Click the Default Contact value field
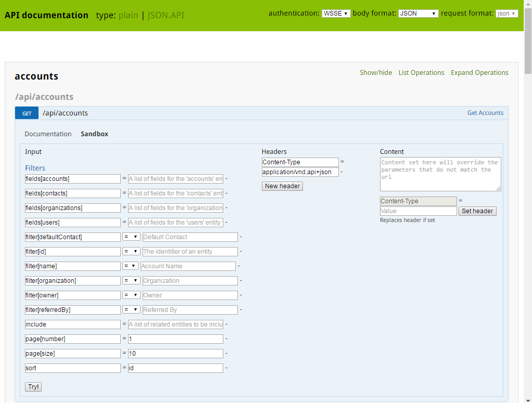532x403 pixels. click(x=190, y=237)
